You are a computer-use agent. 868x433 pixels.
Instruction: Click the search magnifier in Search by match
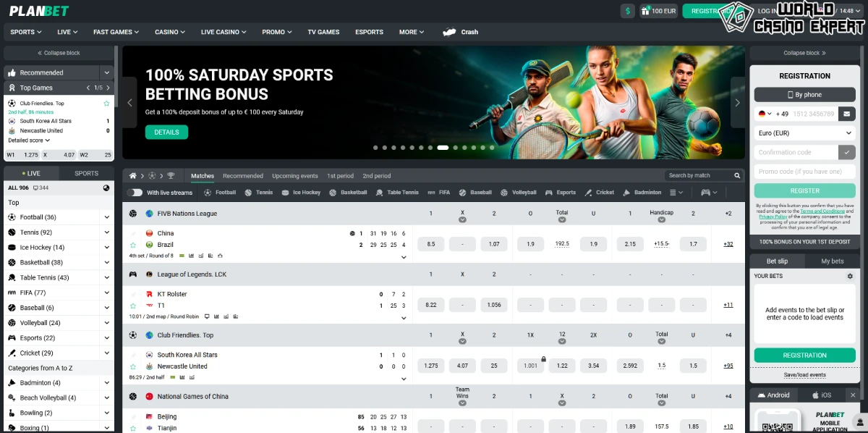pos(738,175)
